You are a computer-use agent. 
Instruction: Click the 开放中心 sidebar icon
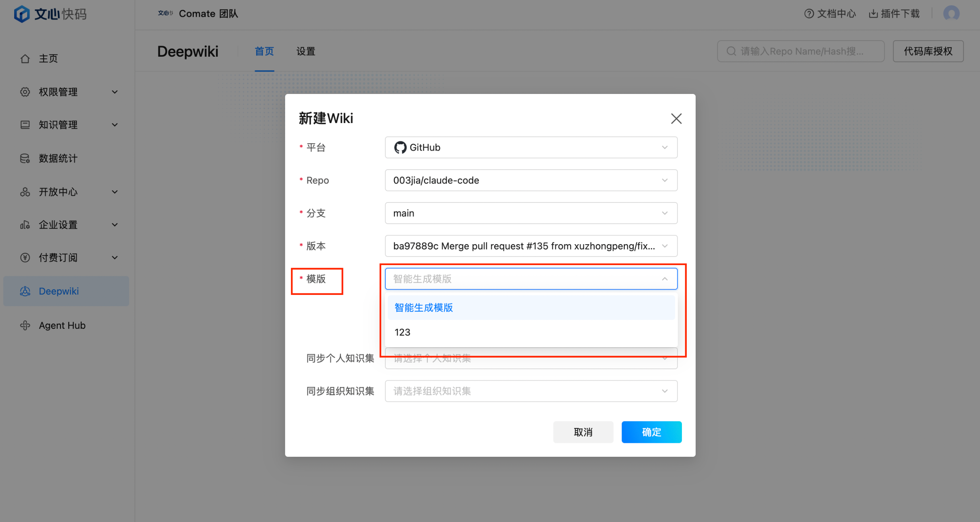click(x=25, y=192)
